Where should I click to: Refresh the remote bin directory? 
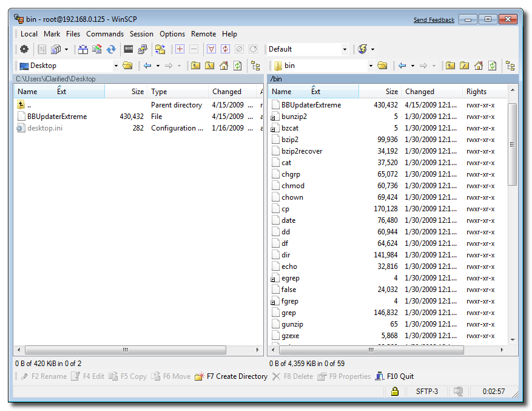[x=493, y=66]
